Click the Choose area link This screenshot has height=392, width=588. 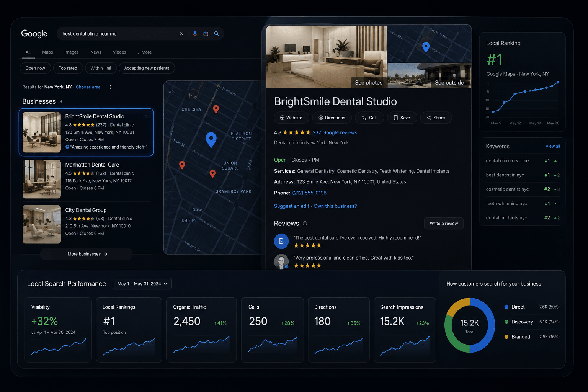(x=88, y=87)
